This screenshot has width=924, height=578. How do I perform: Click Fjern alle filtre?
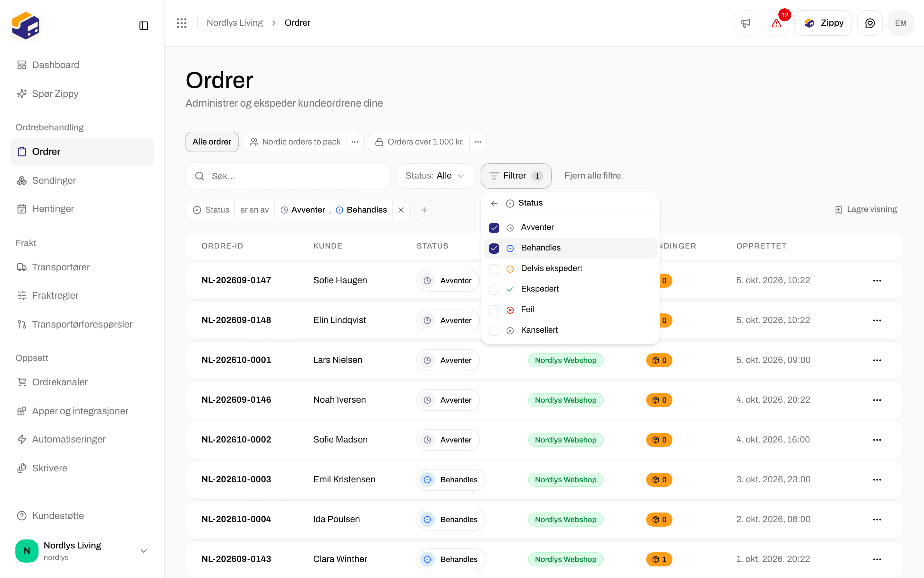[x=593, y=176]
